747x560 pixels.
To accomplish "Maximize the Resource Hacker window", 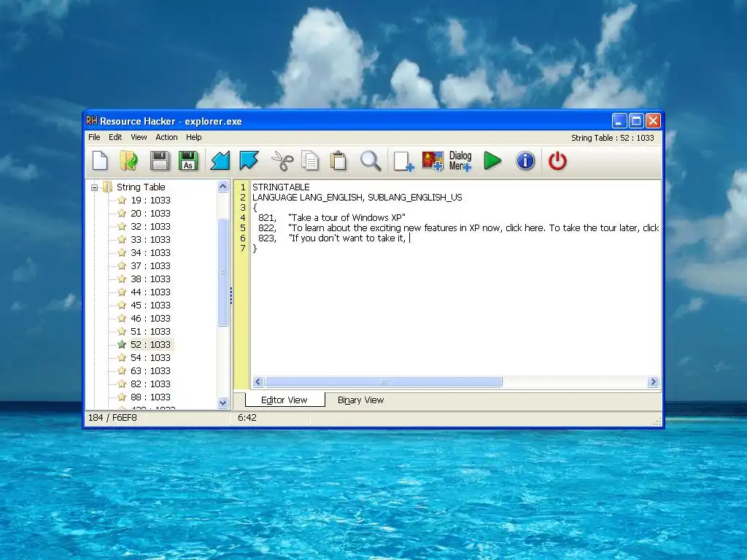I will pyautogui.click(x=636, y=121).
